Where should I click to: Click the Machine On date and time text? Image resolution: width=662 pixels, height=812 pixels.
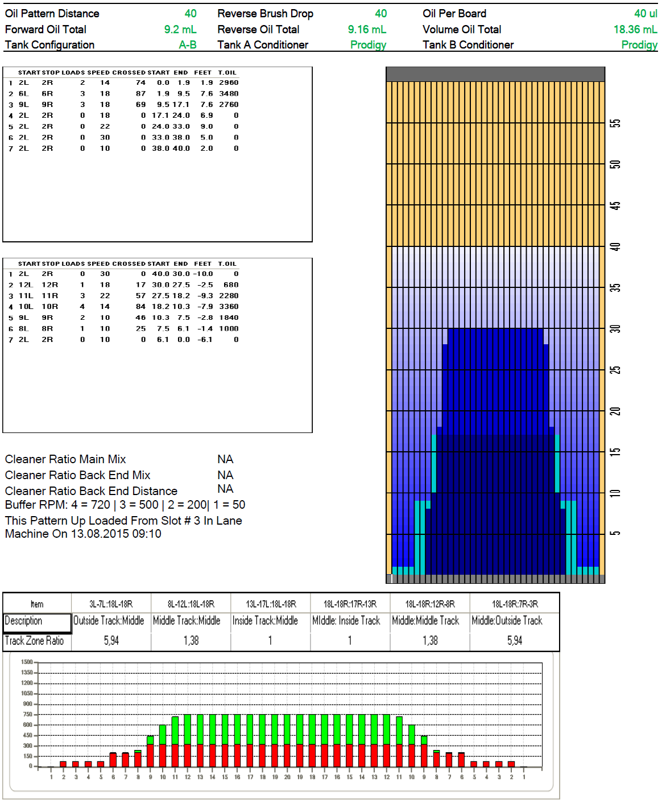83,534
